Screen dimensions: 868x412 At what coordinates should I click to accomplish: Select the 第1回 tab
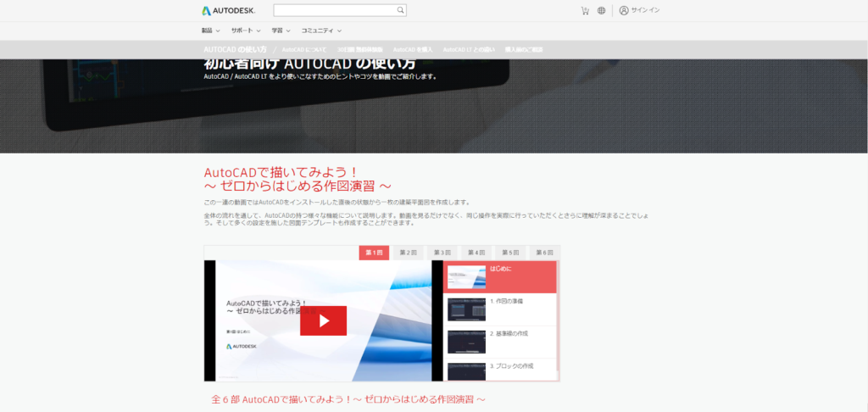374,253
